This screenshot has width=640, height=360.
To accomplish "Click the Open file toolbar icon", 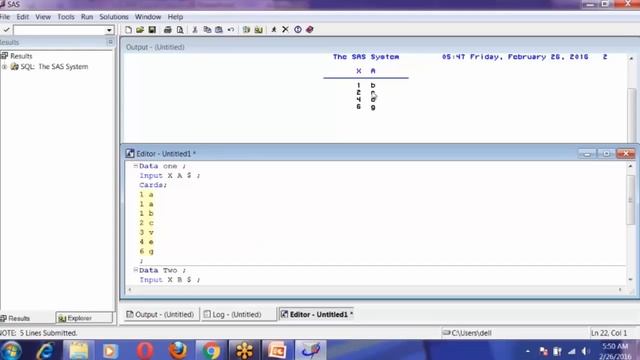I will [x=140, y=30].
